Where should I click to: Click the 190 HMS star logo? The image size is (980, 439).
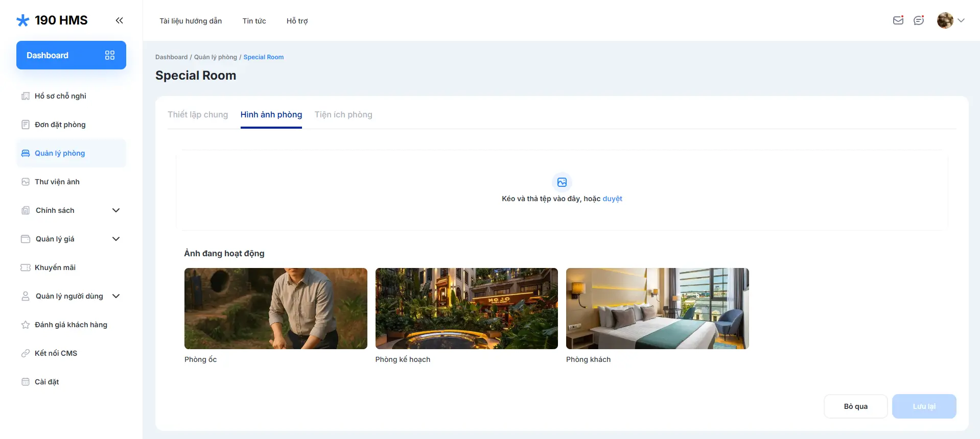coord(23,20)
